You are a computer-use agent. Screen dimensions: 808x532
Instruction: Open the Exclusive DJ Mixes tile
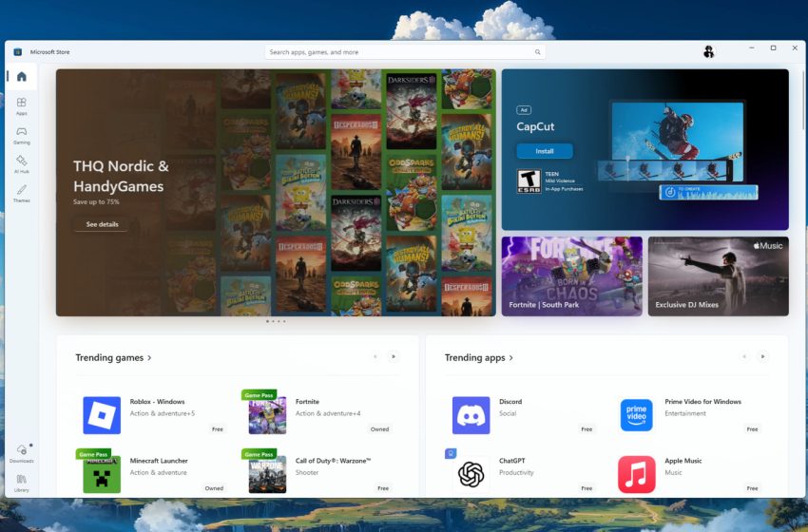point(719,276)
